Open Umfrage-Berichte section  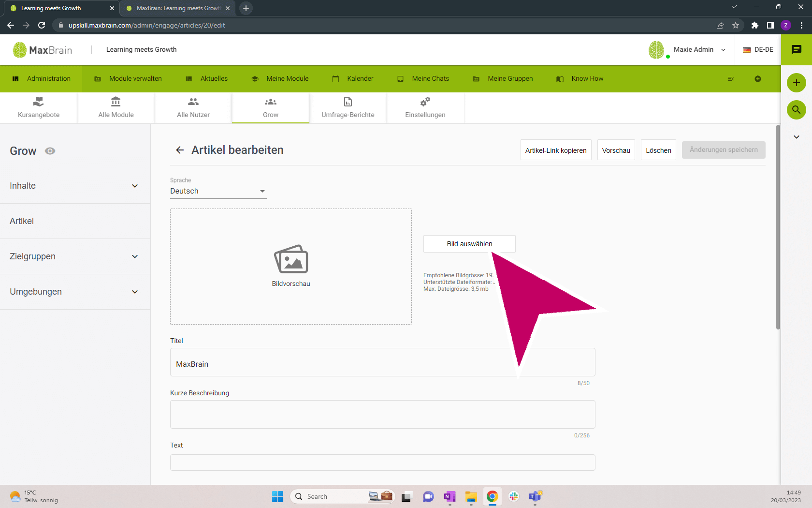tap(348, 108)
